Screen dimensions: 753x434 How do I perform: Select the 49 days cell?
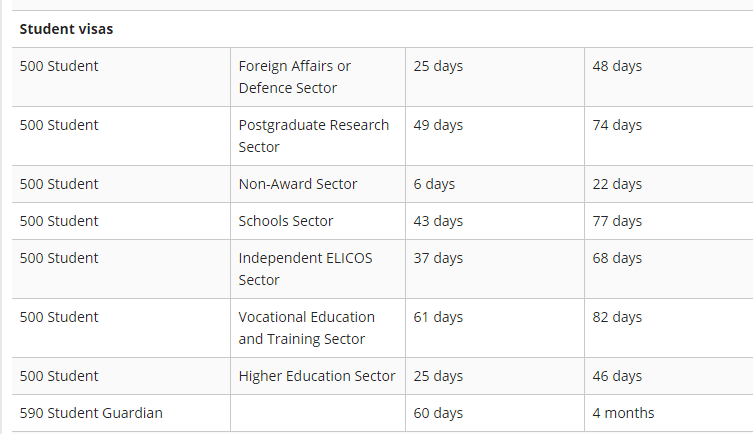point(495,136)
